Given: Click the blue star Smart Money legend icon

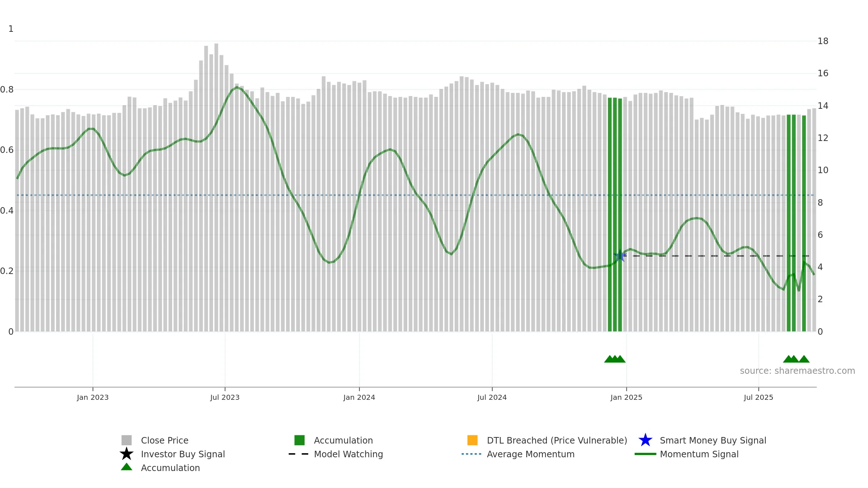Looking at the screenshot, I should tap(645, 440).
